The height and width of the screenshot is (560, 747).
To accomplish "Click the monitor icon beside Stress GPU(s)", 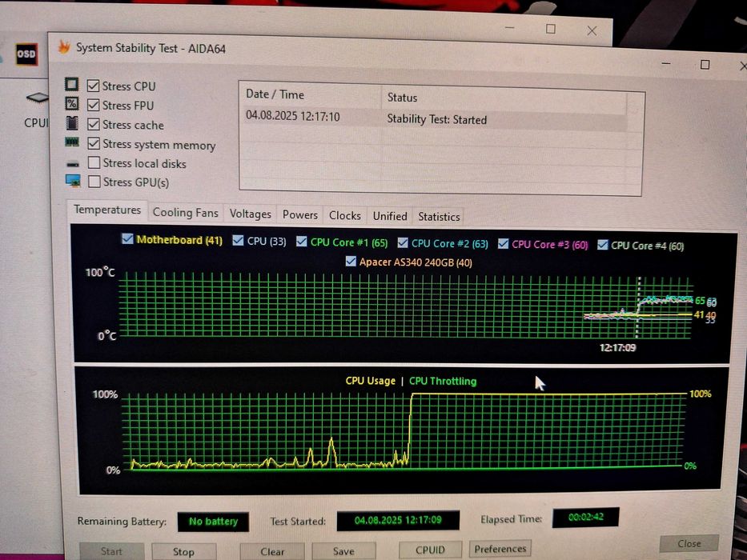I will pyautogui.click(x=73, y=181).
